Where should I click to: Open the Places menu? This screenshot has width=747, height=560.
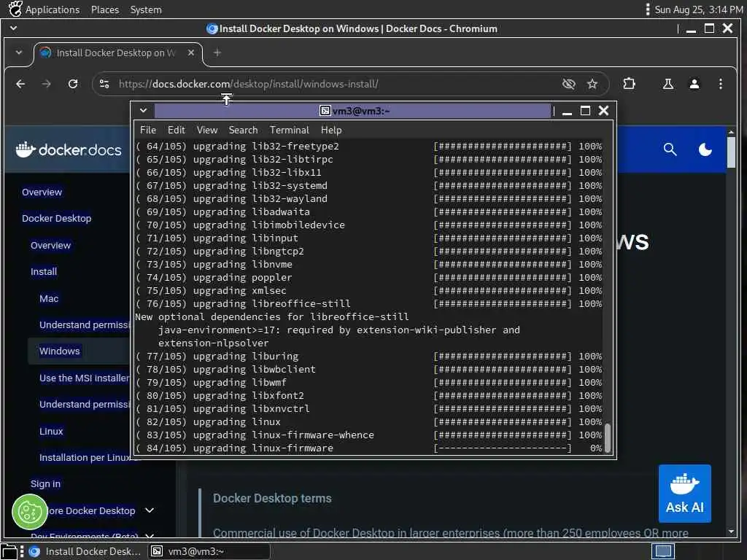click(105, 9)
